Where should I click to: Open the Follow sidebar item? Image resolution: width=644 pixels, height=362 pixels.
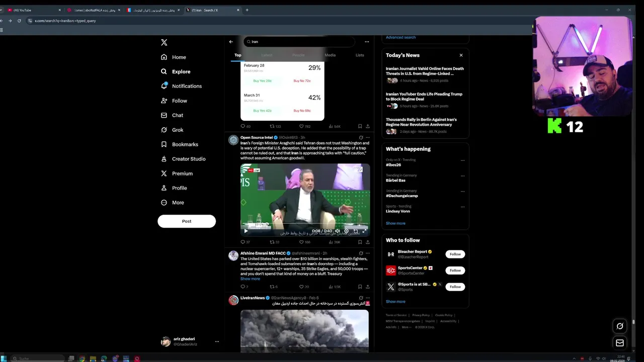pos(174,101)
